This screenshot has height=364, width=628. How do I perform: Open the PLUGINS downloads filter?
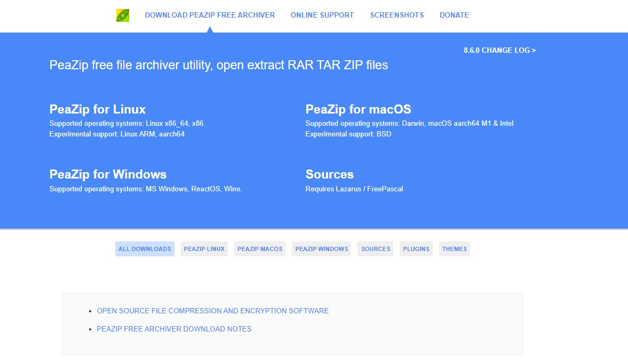tap(416, 248)
